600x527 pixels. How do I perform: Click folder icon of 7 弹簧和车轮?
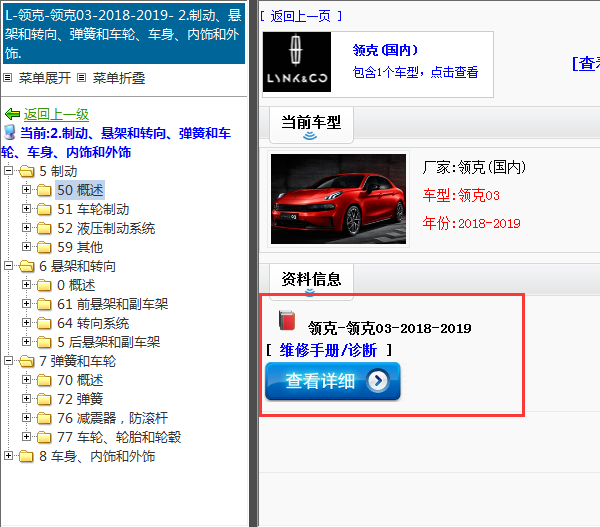pos(27,361)
